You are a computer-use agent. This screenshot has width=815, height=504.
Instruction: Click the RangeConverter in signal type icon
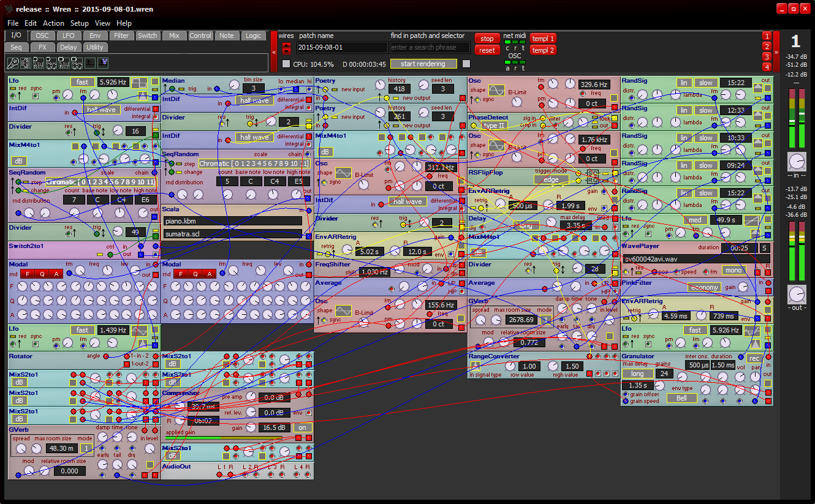476,366
